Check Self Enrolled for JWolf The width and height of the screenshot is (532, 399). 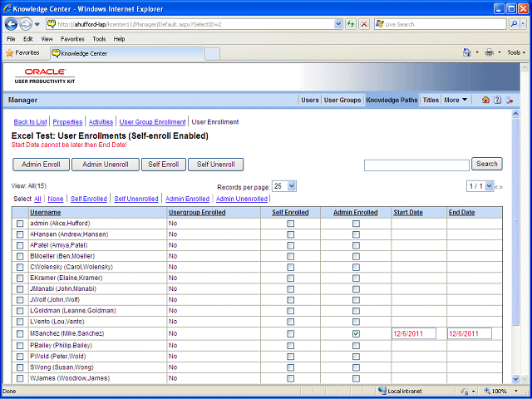click(x=290, y=300)
